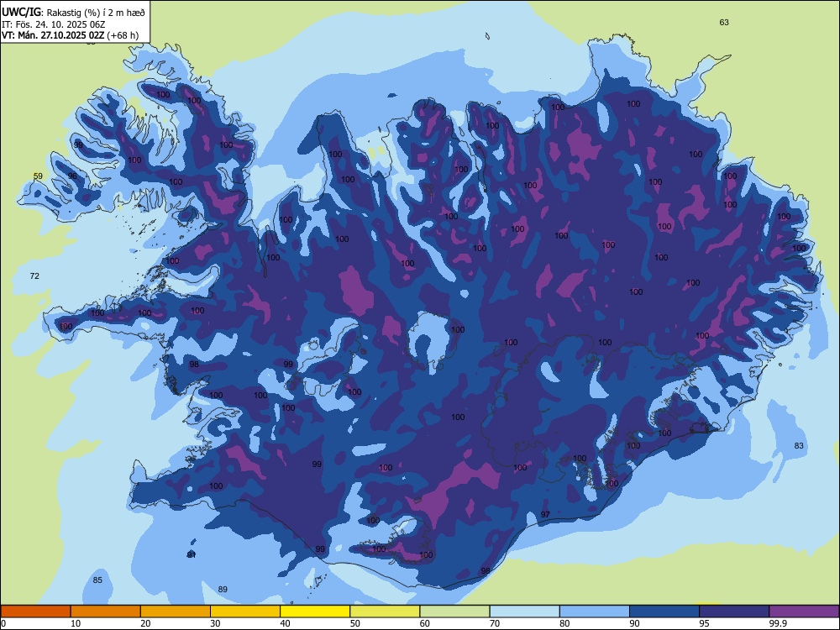Select the orange 10–20 legend swatch
This screenshot has width=840, height=630.
click(106, 612)
